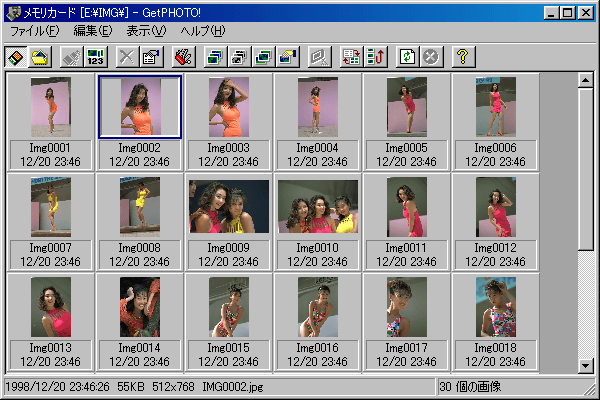Viewport: 600px width, 400px height.
Task: Select the Img0016 thumbnail
Action: click(318, 307)
